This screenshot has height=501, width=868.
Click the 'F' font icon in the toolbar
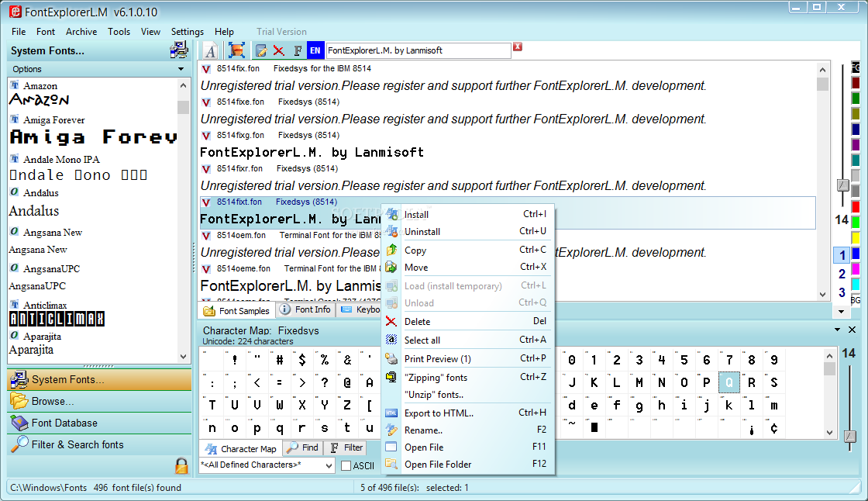coord(298,51)
